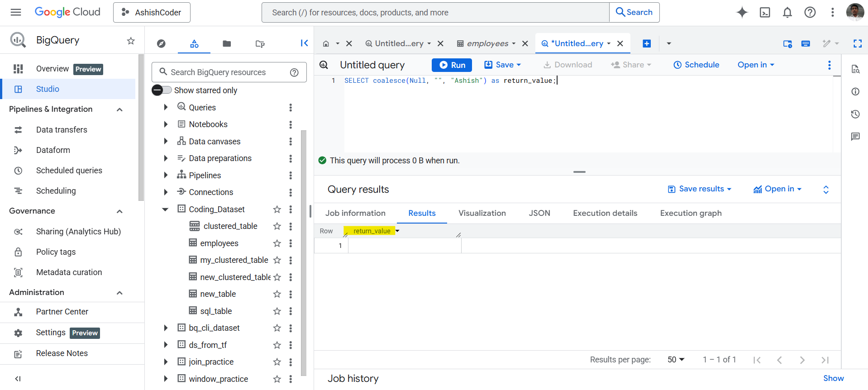Open comments icon in right rail
The height and width of the screenshot is (390, 868).
point(855,137)
